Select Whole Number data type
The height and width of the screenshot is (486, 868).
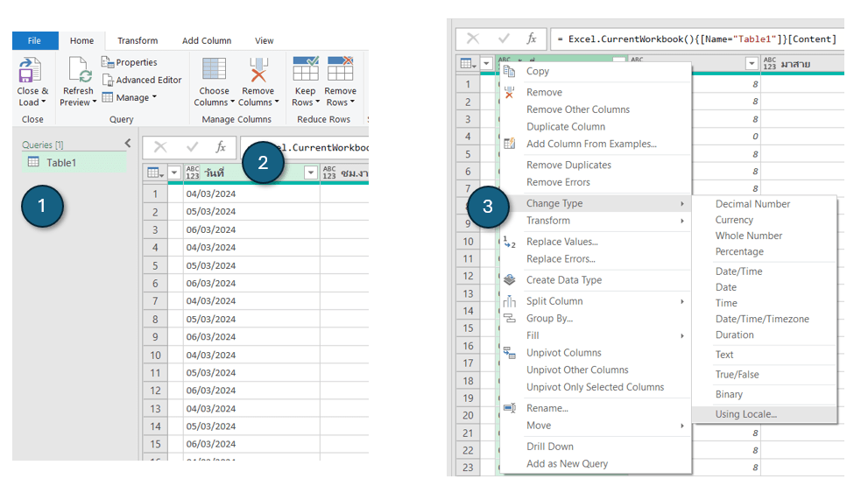[x=749, y=236]
